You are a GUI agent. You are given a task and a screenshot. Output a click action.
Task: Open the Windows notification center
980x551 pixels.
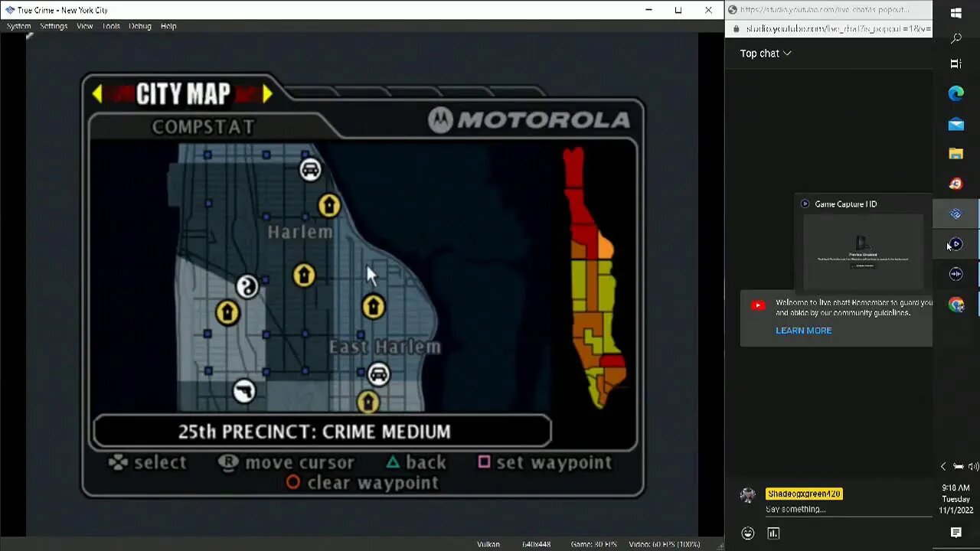click(x=956, y=533)
